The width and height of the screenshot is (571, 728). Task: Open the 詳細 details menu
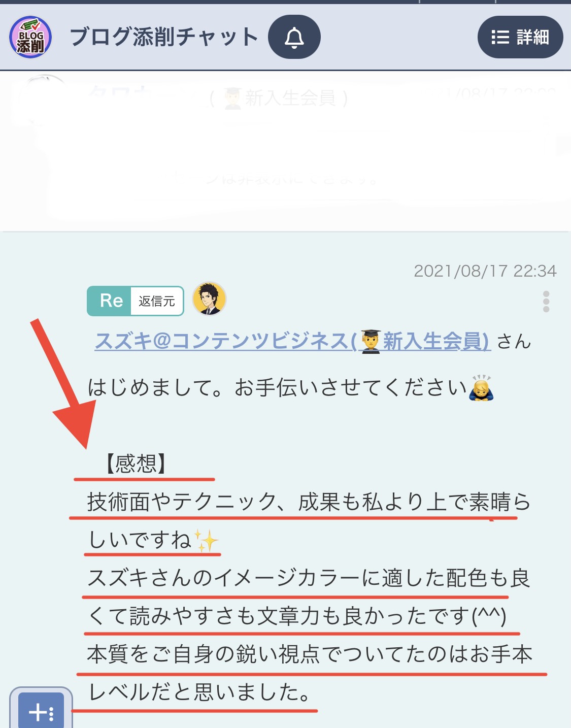520,37
